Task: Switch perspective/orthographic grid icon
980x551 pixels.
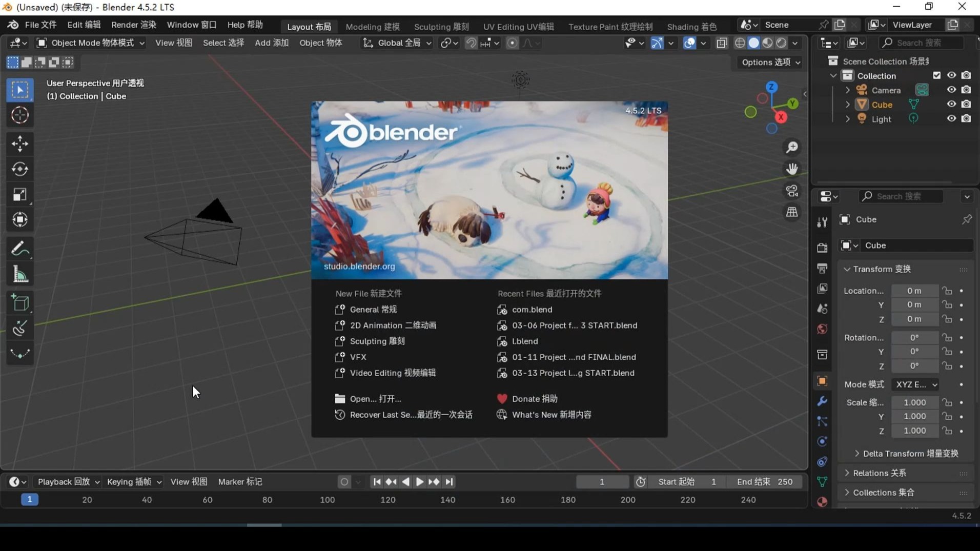Action: (792, 212)
